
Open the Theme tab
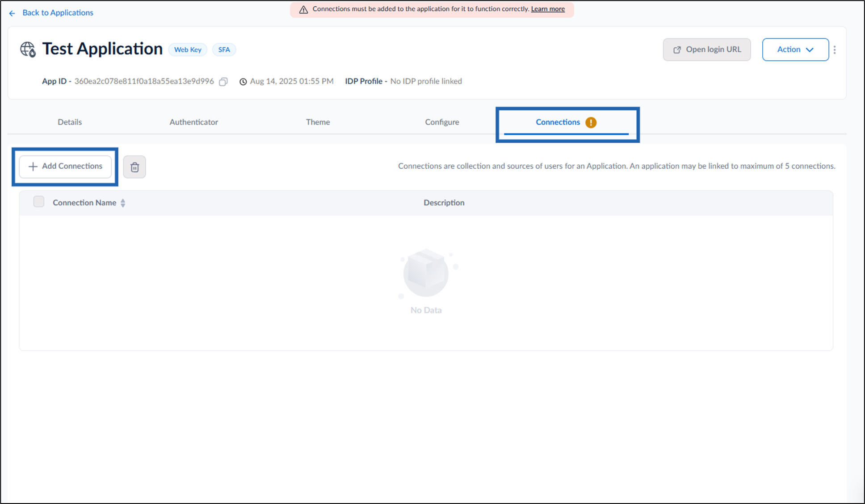(x=318, y=122)
